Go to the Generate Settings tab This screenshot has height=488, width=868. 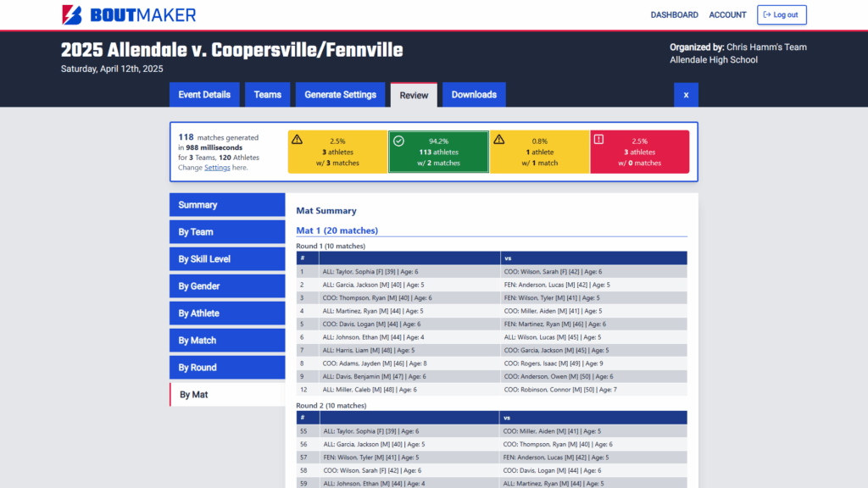[340, 95]
